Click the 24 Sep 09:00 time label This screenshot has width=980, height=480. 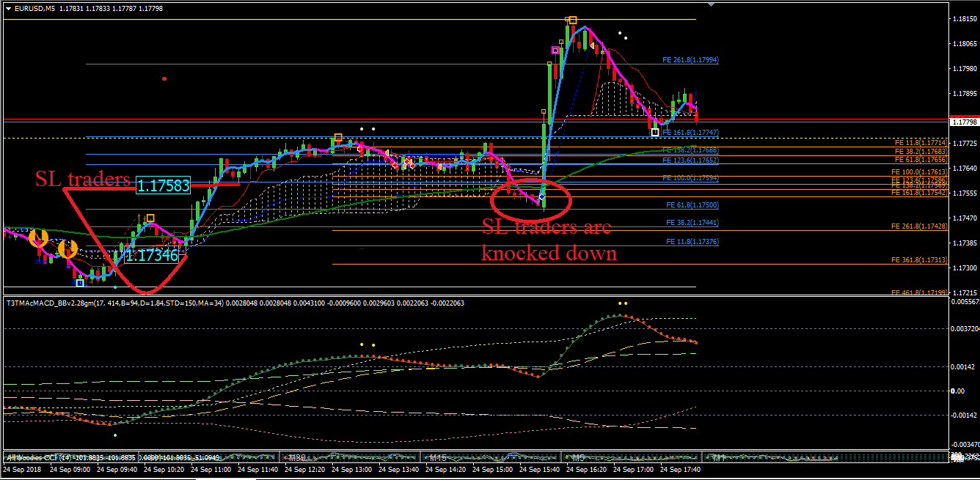[x=70, y=468]
